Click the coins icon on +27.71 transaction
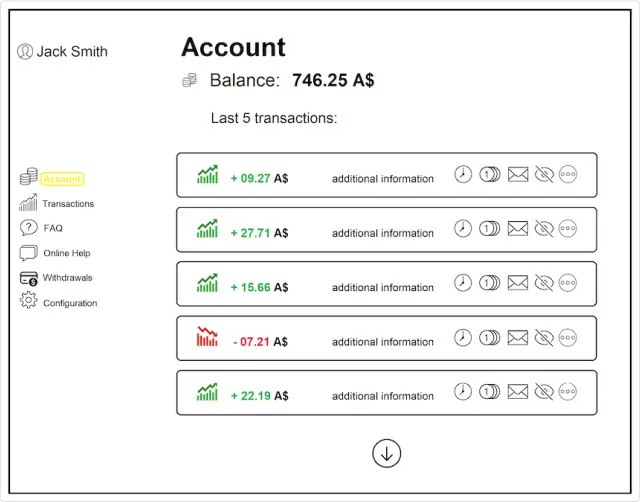Viewport: 640px width, 502px height. click(x=489, y=229)
